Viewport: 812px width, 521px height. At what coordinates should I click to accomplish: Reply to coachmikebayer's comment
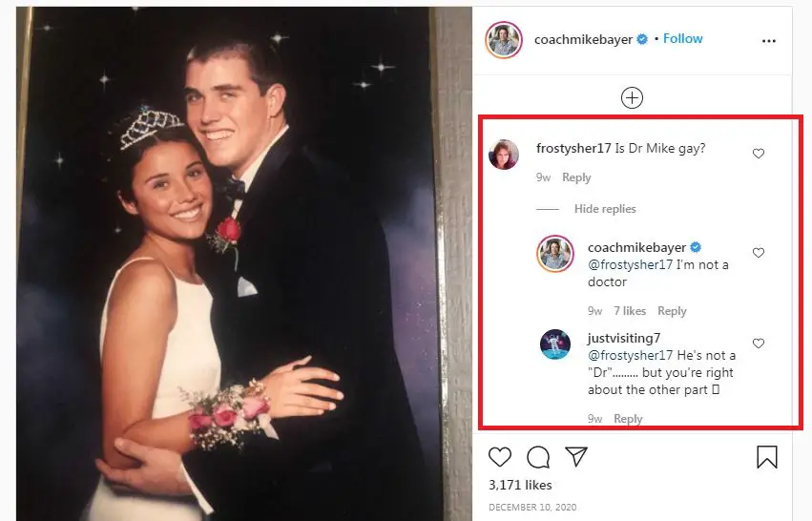(x=672, y=311)
